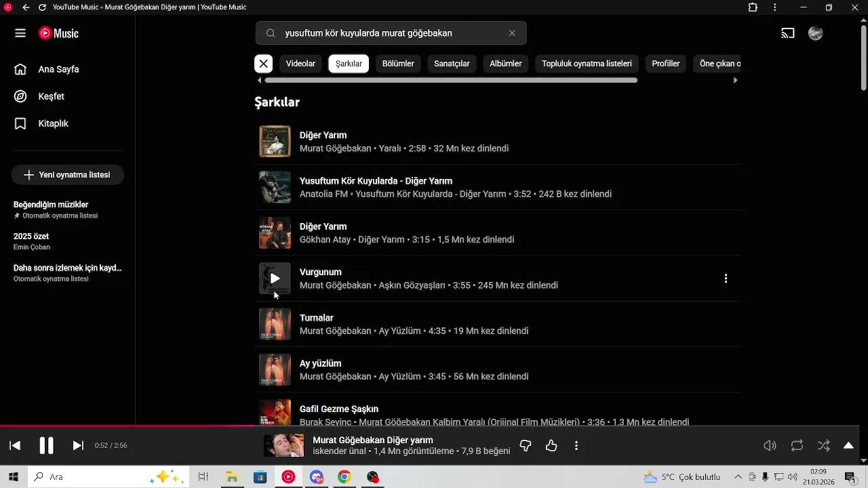Image resolution: width=868 pixels, height=488 pixels.
Task: Clear the search query with X
Action: 512,33
